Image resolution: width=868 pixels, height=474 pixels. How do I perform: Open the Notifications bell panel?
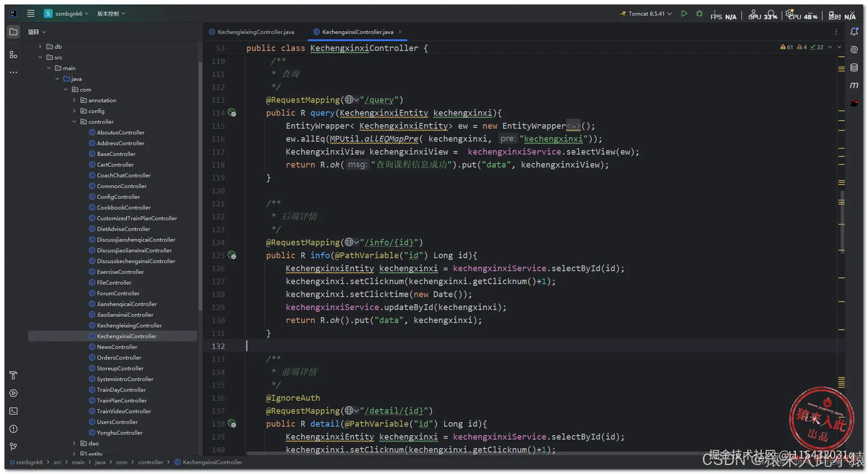(x=854, y=32)
